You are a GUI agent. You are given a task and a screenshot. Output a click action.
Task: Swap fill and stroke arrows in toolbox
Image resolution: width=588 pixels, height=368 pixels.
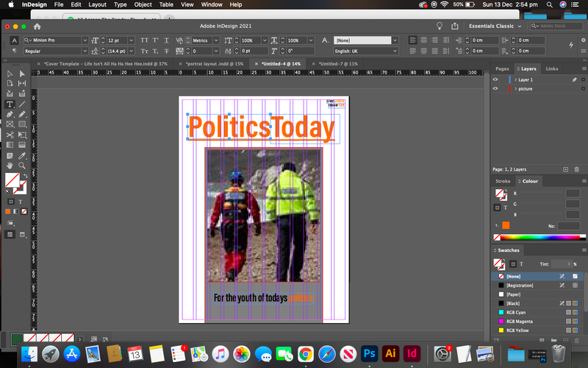(25, 175)
